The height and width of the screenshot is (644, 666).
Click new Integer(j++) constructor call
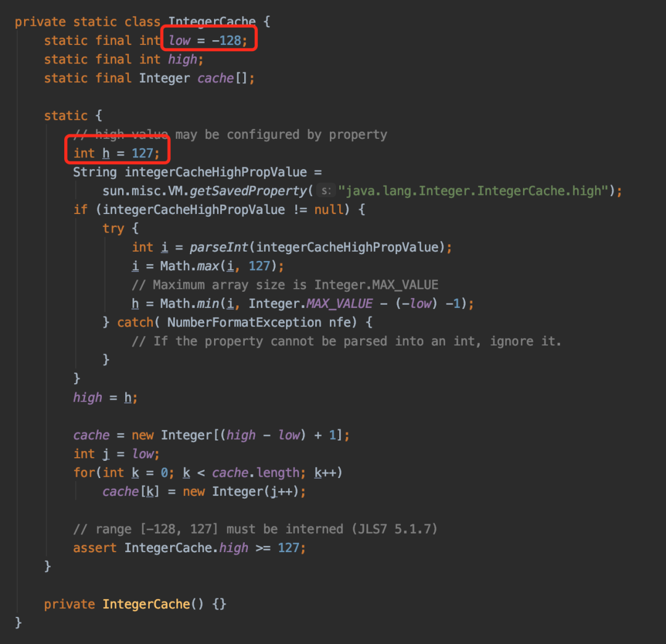click(244, 492)
